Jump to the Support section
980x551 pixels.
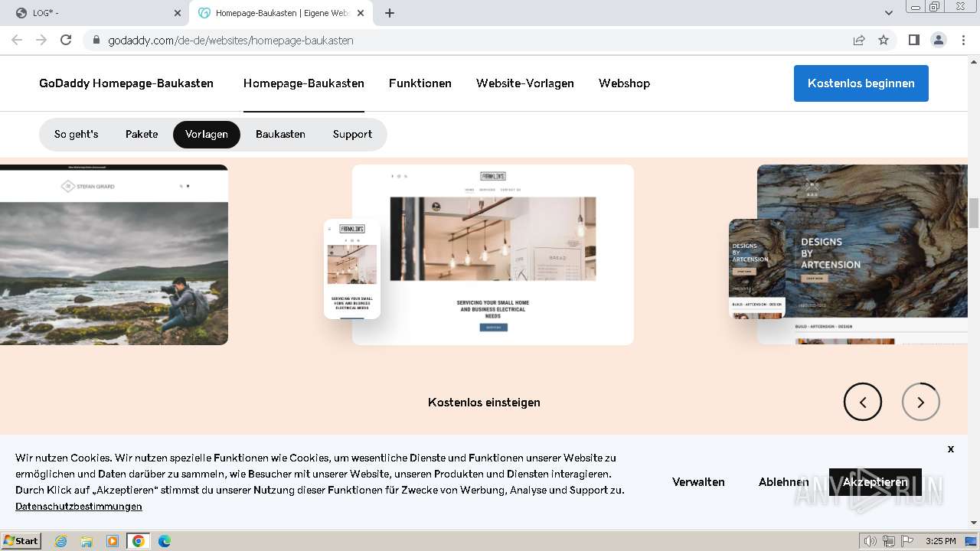point(352,134)
